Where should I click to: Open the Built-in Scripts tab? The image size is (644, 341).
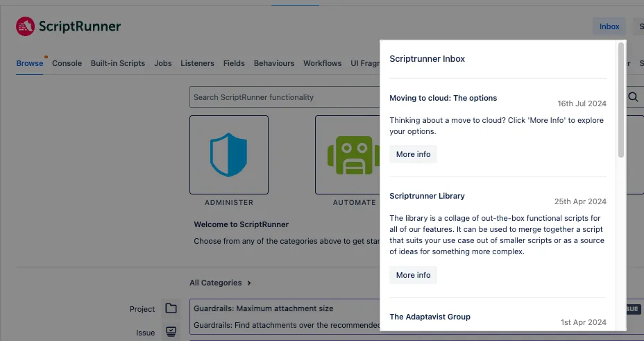[118, 63]
